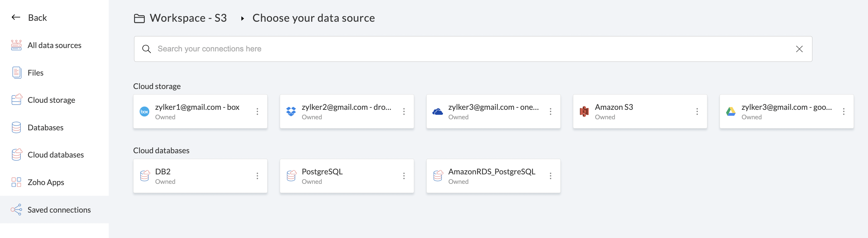This screenshot has height=238, width=868.
Task: Click the Amazon S3 logo icon
Action: [584, 111]
